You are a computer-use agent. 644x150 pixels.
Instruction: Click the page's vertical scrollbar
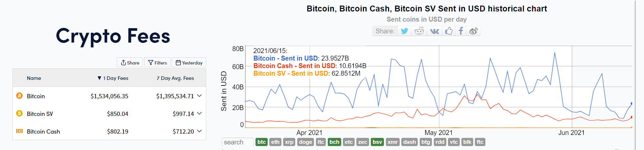coord(635,75)
